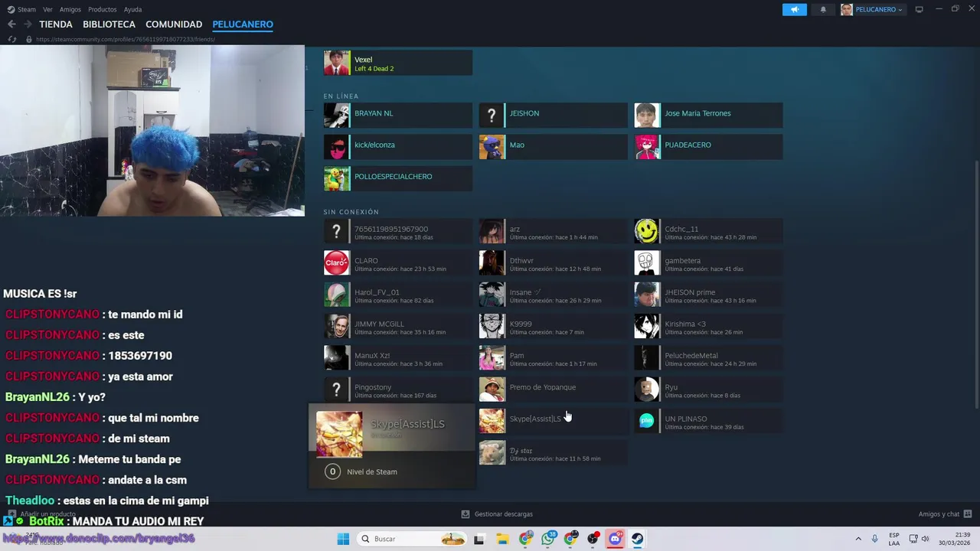Viewport: 980px width, 551px height.
Task: Open Steam taskbar icon
Action: pos(637,539)
